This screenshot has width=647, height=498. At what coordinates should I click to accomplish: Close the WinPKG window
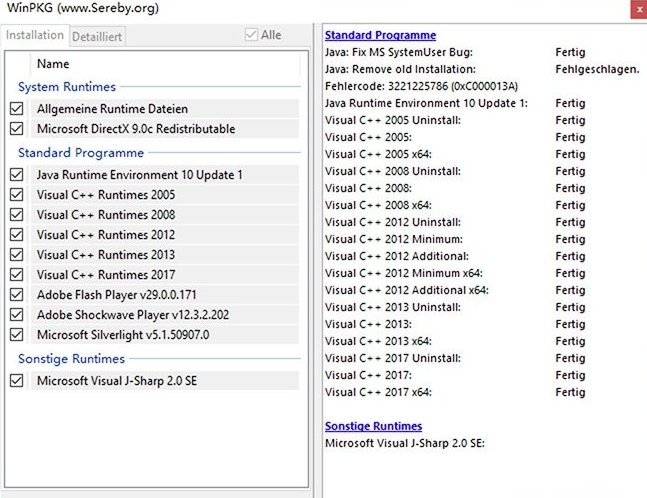tap(639, 9)
